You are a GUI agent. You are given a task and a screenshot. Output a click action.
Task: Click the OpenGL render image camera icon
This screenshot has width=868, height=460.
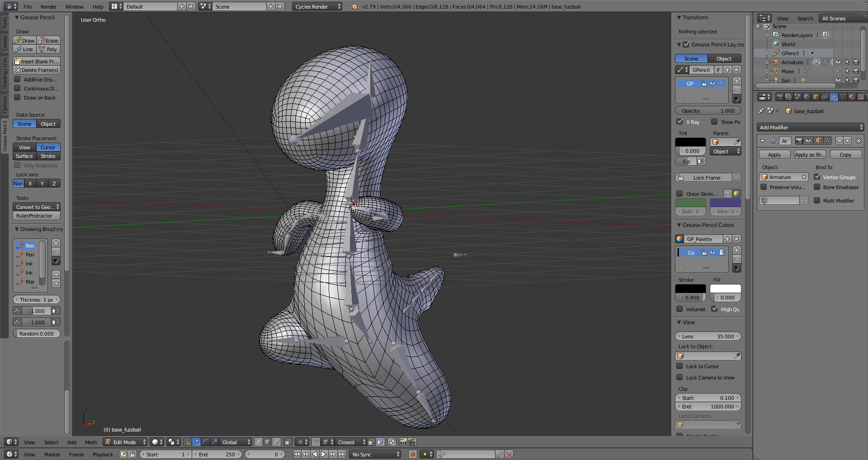click(x=403, y=442)
